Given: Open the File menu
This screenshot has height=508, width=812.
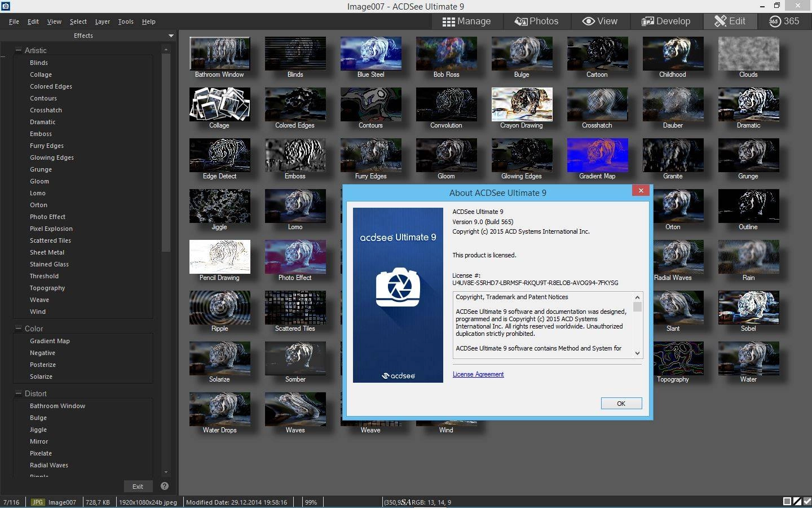Looking at the screenshot, I should click(x=14, y=21).
